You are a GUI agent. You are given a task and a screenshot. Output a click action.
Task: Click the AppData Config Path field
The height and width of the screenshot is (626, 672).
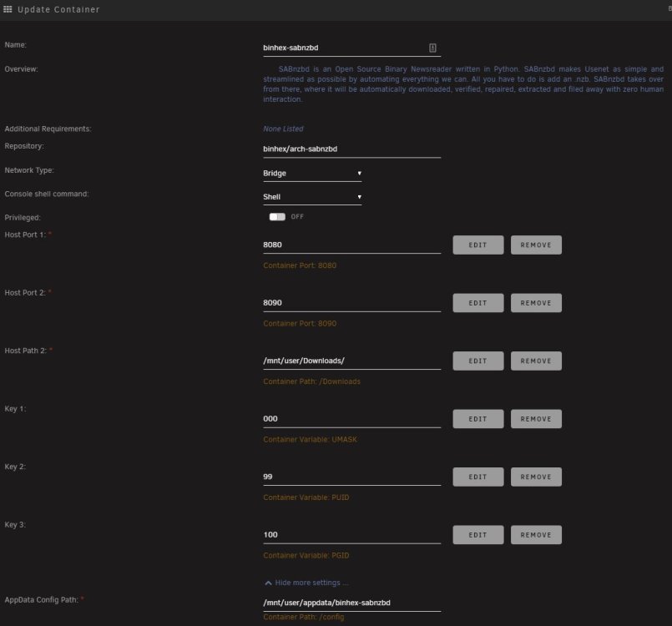click(351, 603)
